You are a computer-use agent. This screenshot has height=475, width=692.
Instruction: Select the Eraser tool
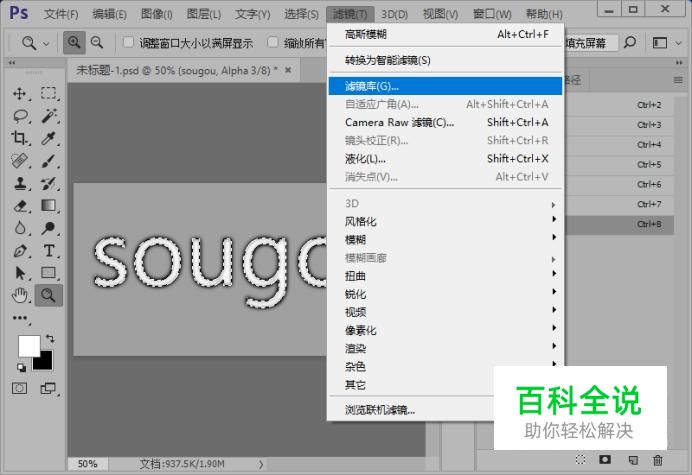(20, 206)
